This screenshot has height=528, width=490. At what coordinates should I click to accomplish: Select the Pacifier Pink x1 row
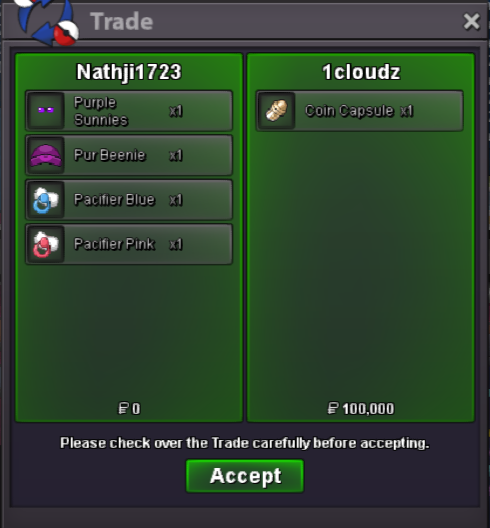tap(129, 244)
